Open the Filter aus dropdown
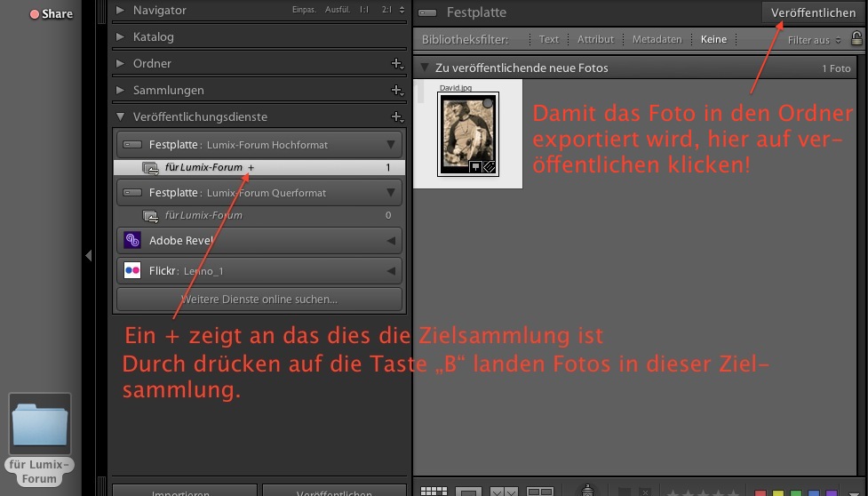The height and width of the screenshot is (496, 868). pos(813,40)
